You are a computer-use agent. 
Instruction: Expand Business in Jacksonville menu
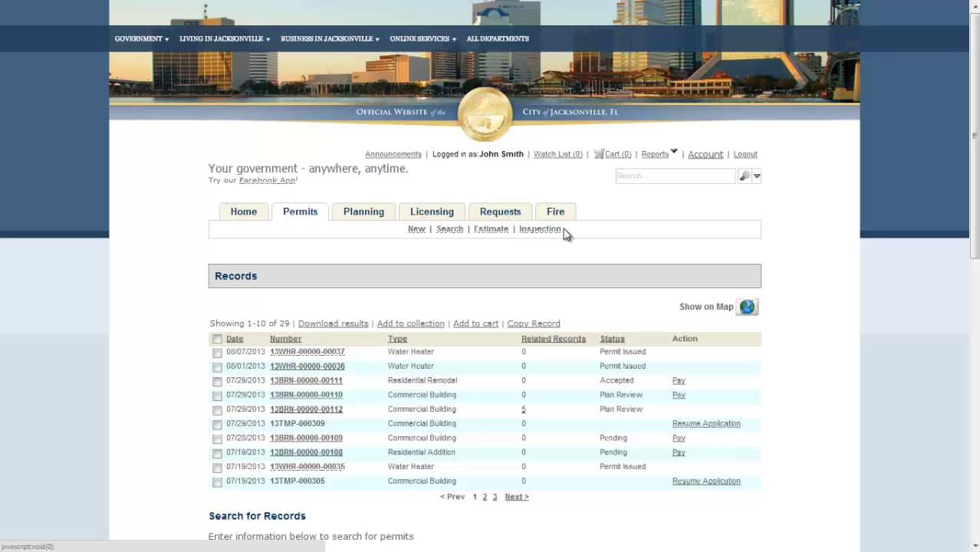pos(330,38)
